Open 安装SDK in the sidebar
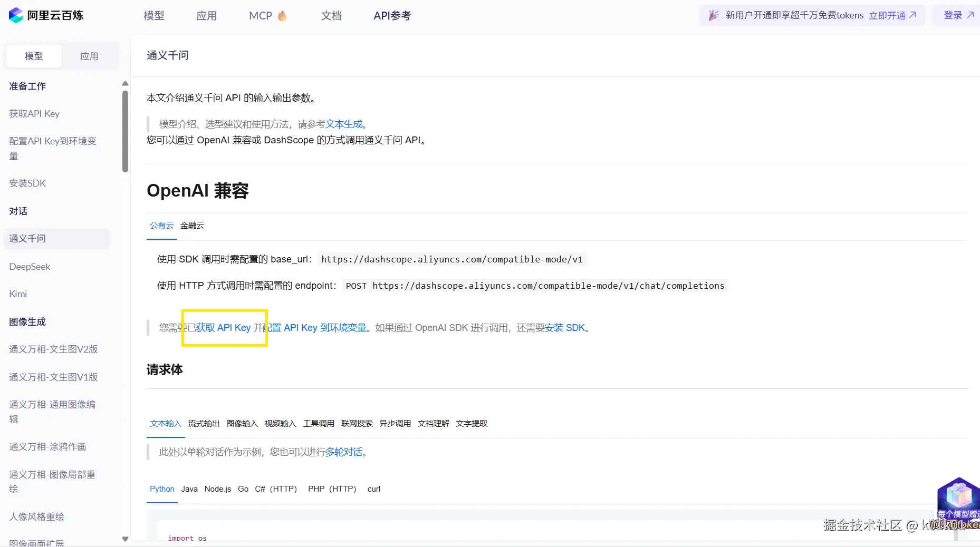This screenshot has width=980, height=547. pos(27,183)
